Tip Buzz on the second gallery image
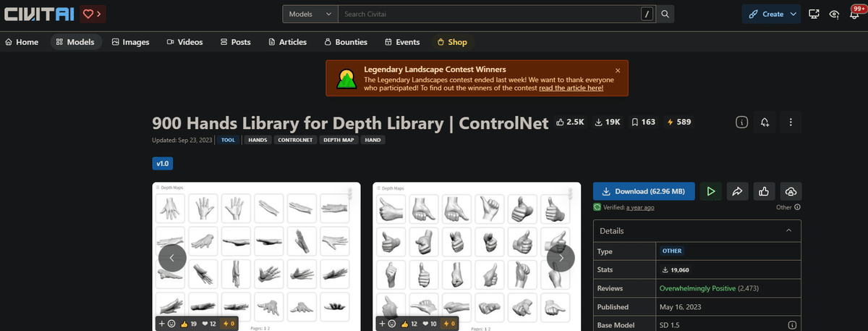The width and height of the screenshot is (868, 331). point(449,323)
